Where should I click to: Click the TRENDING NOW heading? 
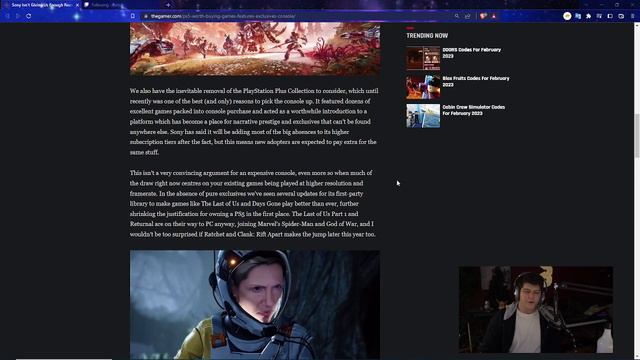click(427, 36)
